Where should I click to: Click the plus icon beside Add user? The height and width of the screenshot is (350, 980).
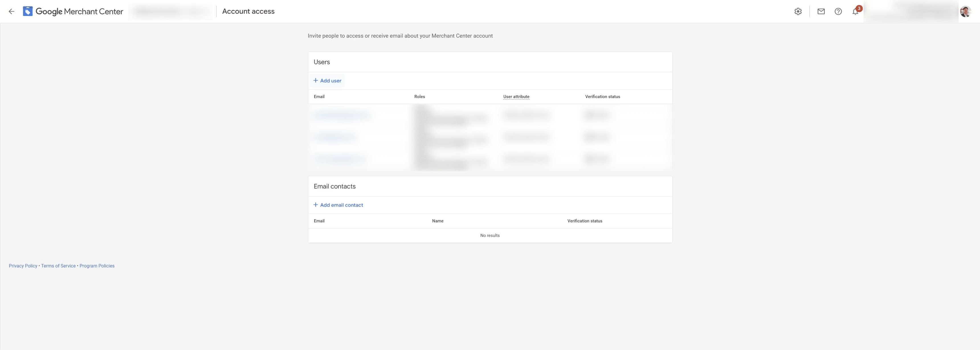(x=315, y=81)
